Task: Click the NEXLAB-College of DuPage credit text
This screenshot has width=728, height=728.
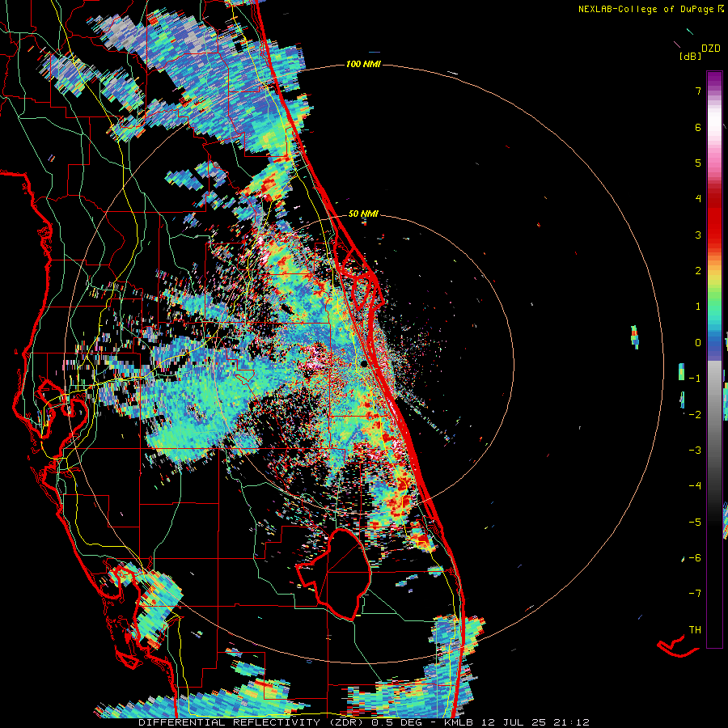Action: [x=645, y=9]
